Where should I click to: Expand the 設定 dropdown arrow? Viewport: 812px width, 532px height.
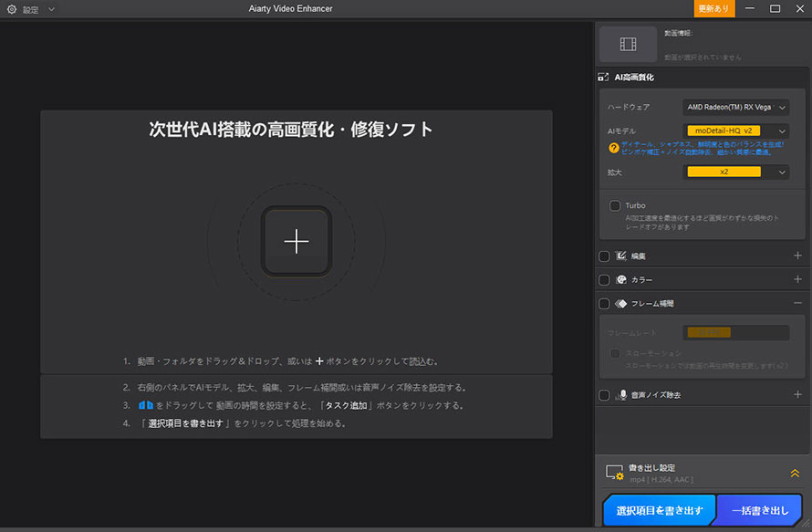tap(51, 9)
